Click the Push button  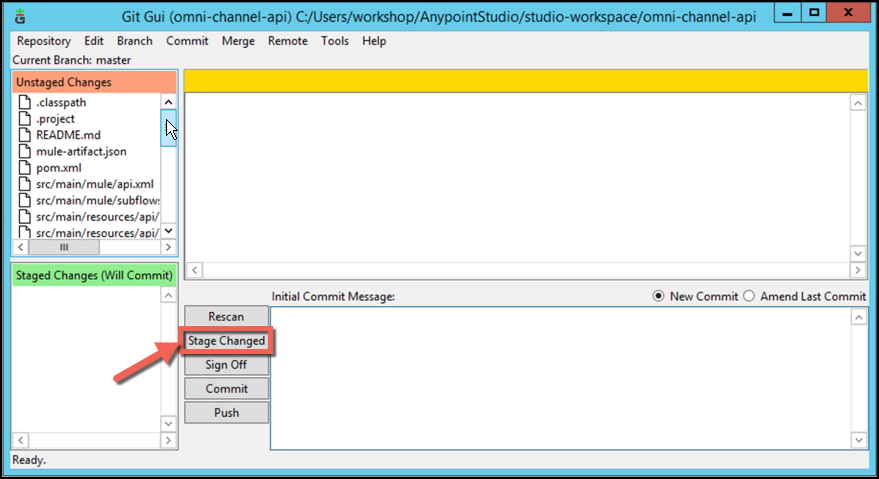coord(226,413)
